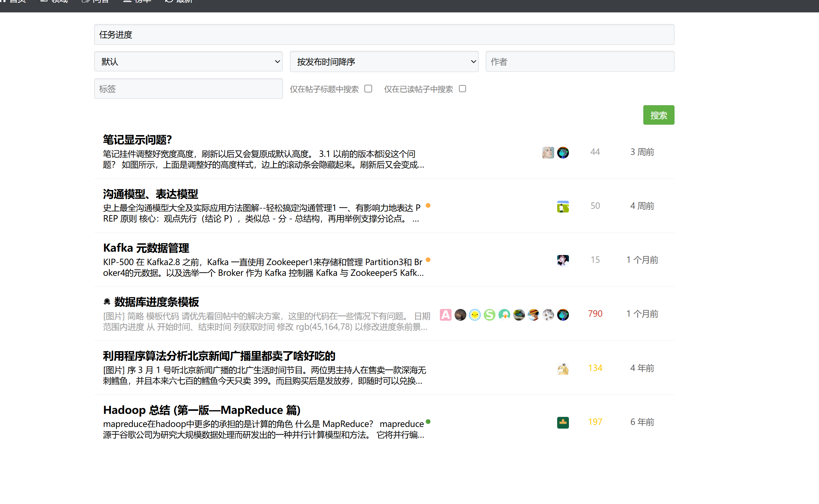Viewport: 819px width, 504px height.
Task: Click the pin icon beside 数据库进度条模板
Action: pyautogui.click(x=107, y=302)
